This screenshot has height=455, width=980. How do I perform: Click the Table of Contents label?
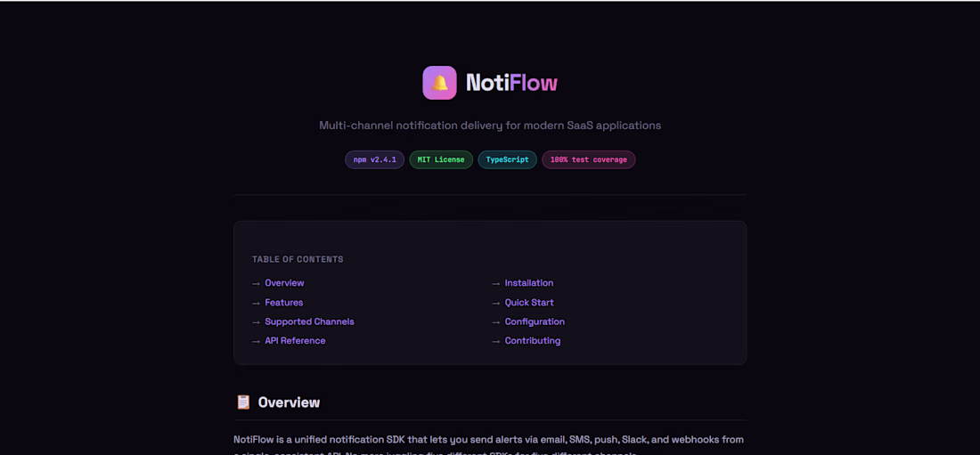click(x=298, y=259)
